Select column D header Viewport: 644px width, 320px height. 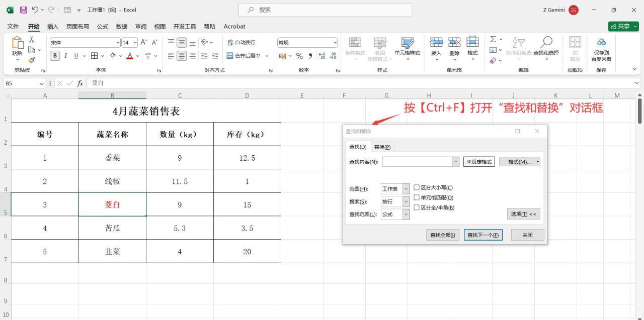[x=247, y=95]
